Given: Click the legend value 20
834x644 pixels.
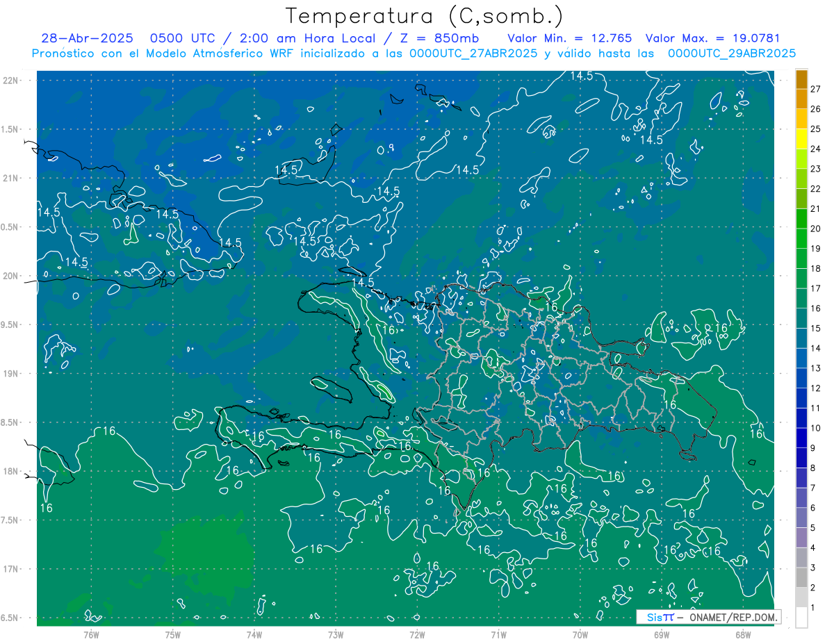Looking at the screenshot, I should tap(816, 229).
